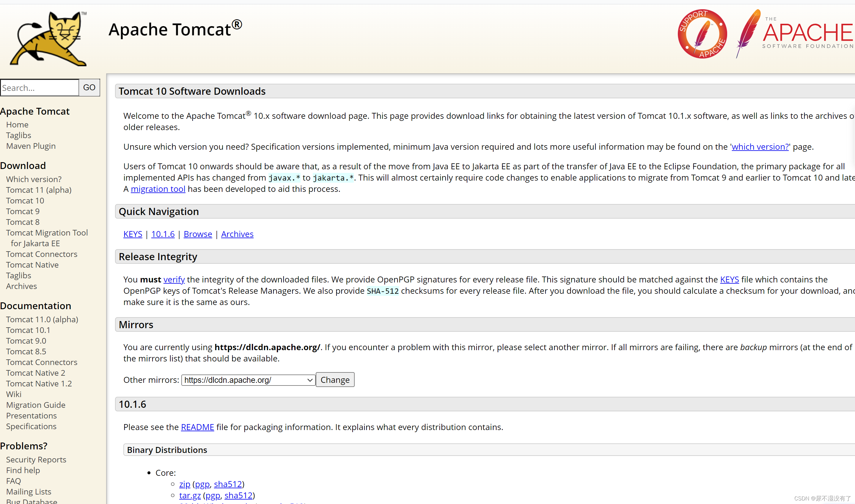Open Home in the sidebar
This screenshot has width=855, height=504.
[x=17, y=125]
